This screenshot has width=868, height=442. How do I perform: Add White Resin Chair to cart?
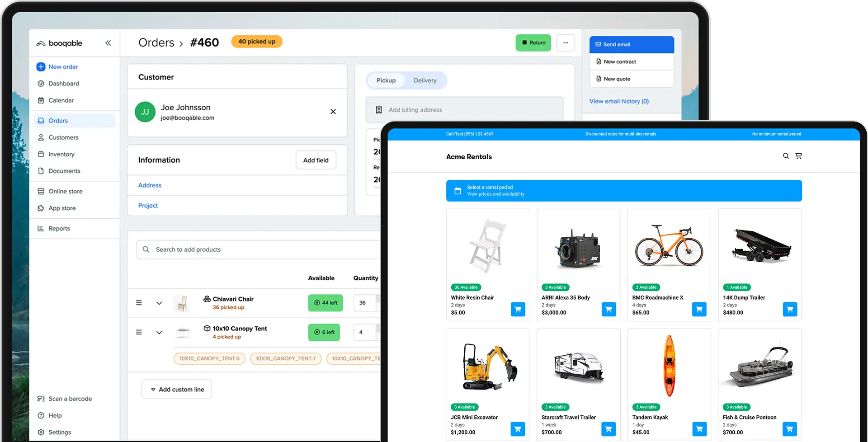[x=518, y=310]
